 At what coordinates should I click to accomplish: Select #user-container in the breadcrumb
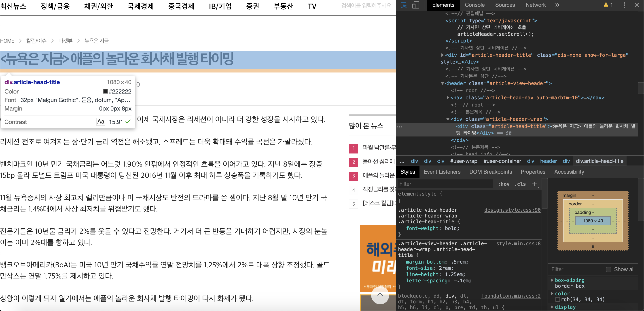[502, 161]
